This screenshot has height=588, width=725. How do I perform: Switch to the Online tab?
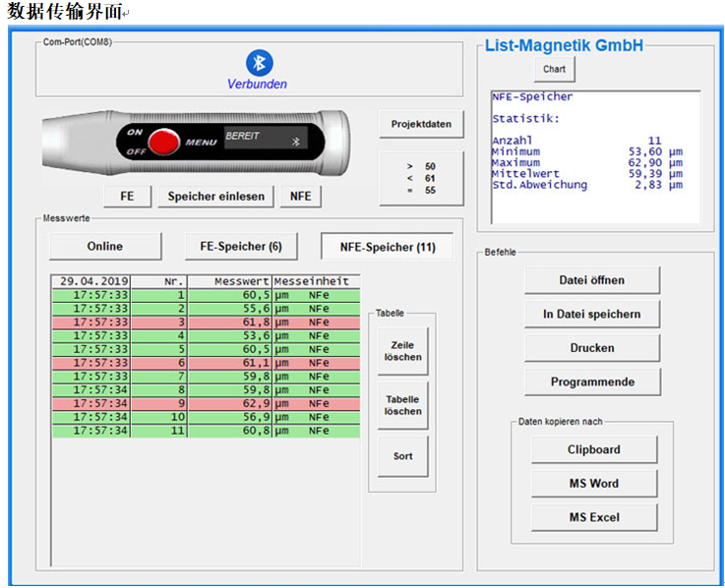click(105, 247)
